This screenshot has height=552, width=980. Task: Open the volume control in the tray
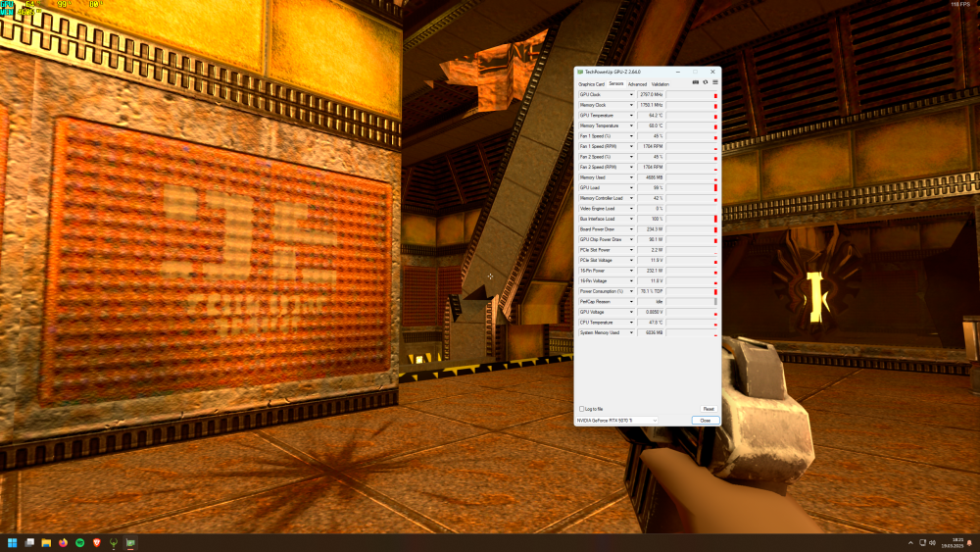[933, 542]
